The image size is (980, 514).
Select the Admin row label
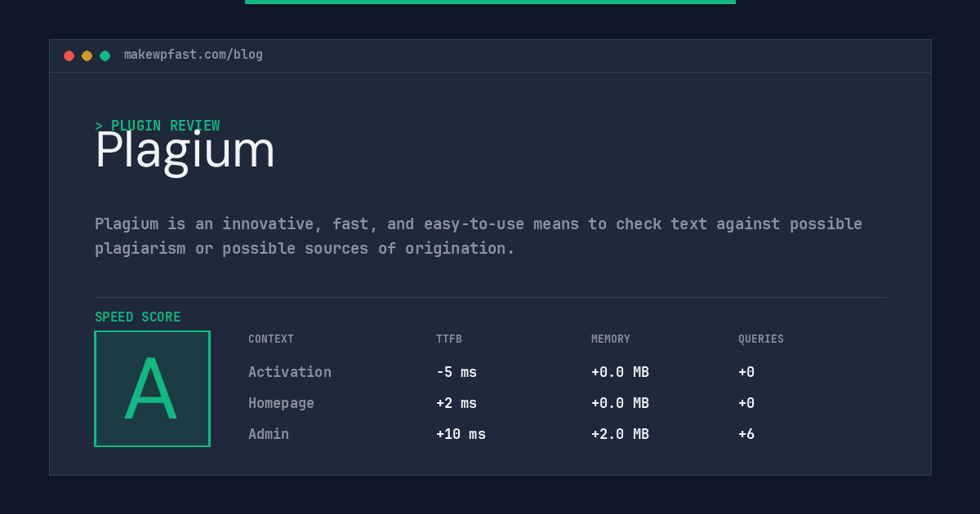point(269,434)
